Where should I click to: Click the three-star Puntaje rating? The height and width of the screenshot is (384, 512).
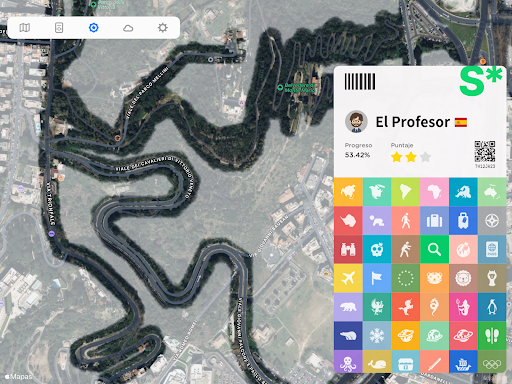(x=411, y=157)
